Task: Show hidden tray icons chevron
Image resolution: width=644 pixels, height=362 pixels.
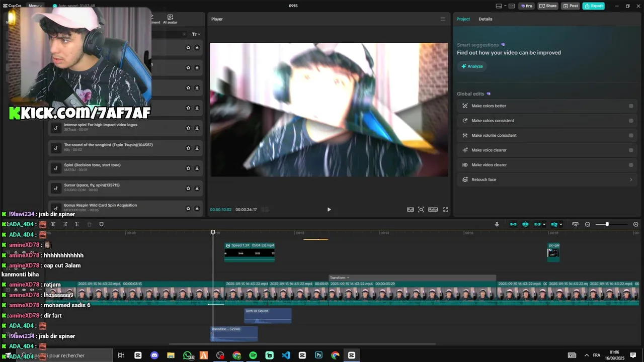Action: click(586, 355)
